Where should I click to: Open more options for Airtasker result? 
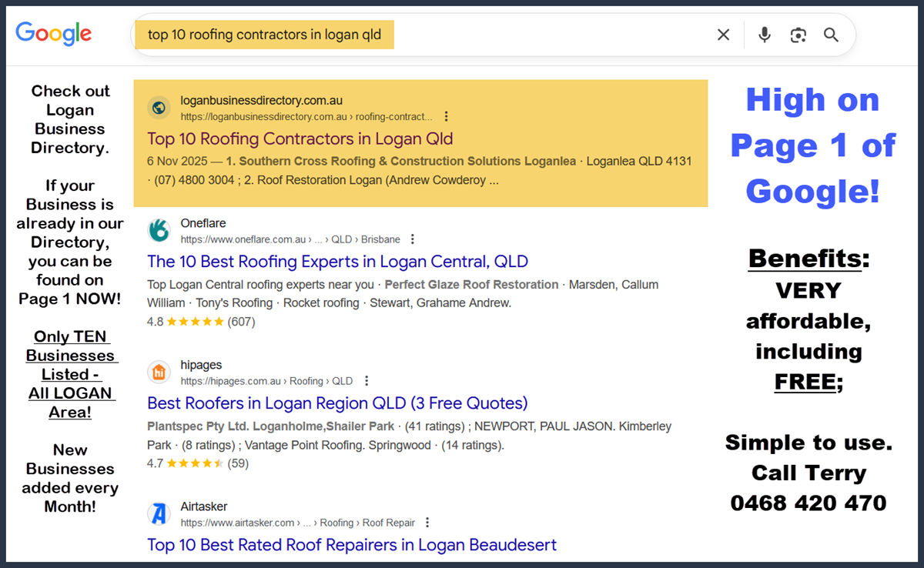click(428, 523)
